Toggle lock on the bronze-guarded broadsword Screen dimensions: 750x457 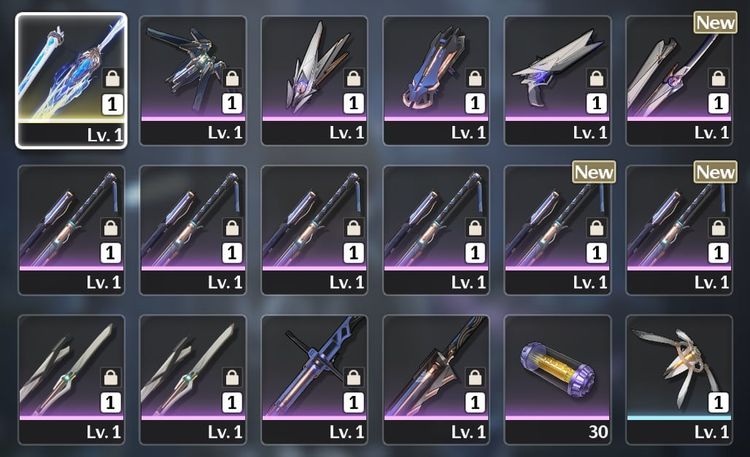click(x=475, y=377)
